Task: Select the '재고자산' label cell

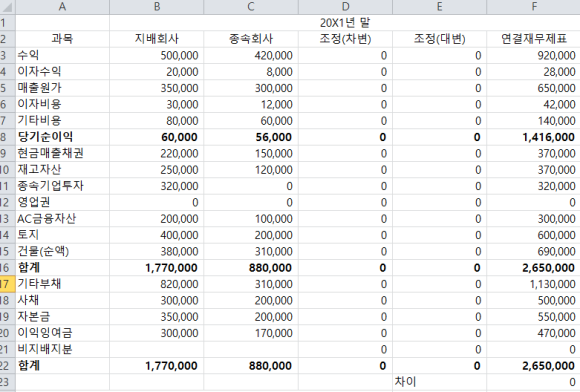Action: [62, 170]
